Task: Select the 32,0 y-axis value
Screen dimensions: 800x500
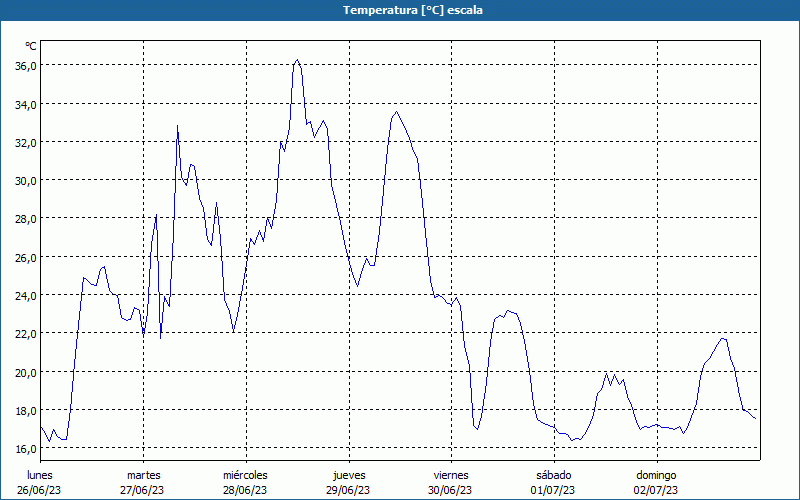Action: 26,143
